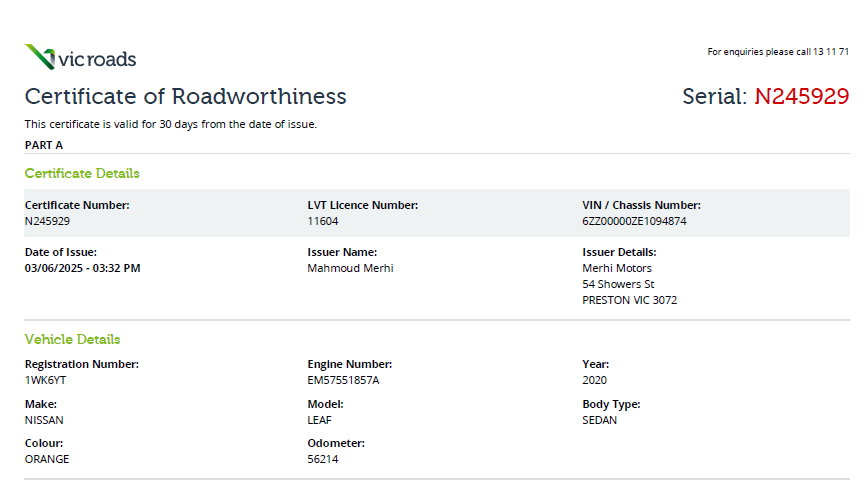Image resolution: width=867 pixels, height=480 pixels.
Task: Click the PRESTON VIC 3072 address line
Action: 629,300
